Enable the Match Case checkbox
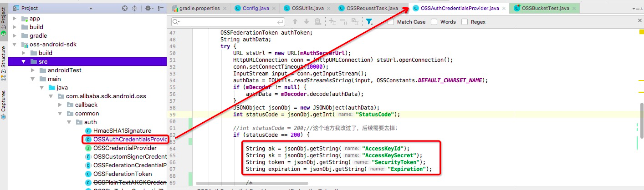 pyautogui.click(x=391, y=22)
